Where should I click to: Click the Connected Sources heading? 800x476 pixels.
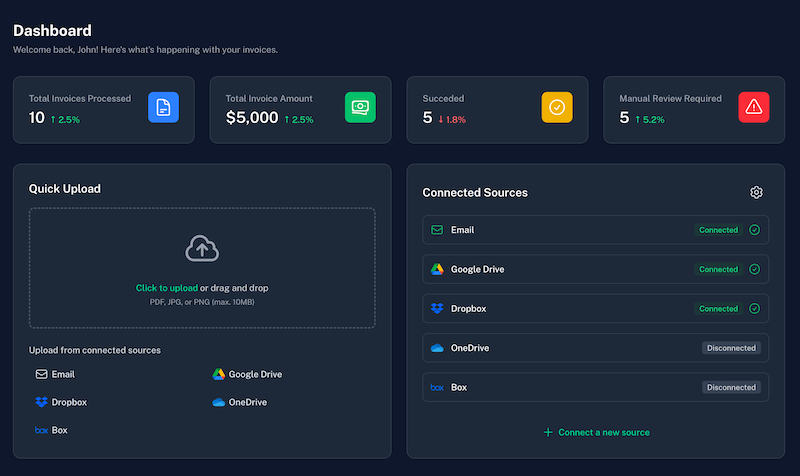click(x=475, y=193)
